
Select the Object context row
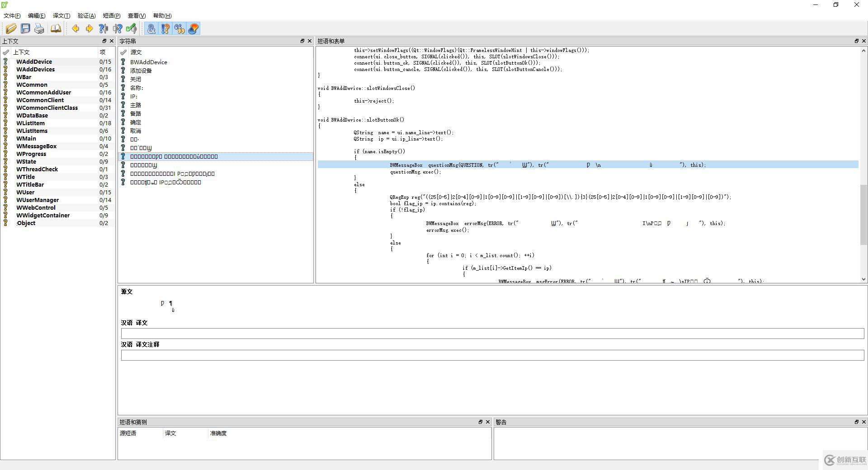click(57, 223)
